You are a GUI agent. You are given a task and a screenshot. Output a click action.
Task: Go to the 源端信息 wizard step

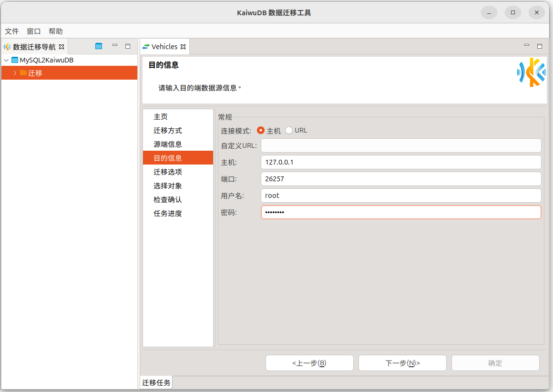[x=168, y=144]
